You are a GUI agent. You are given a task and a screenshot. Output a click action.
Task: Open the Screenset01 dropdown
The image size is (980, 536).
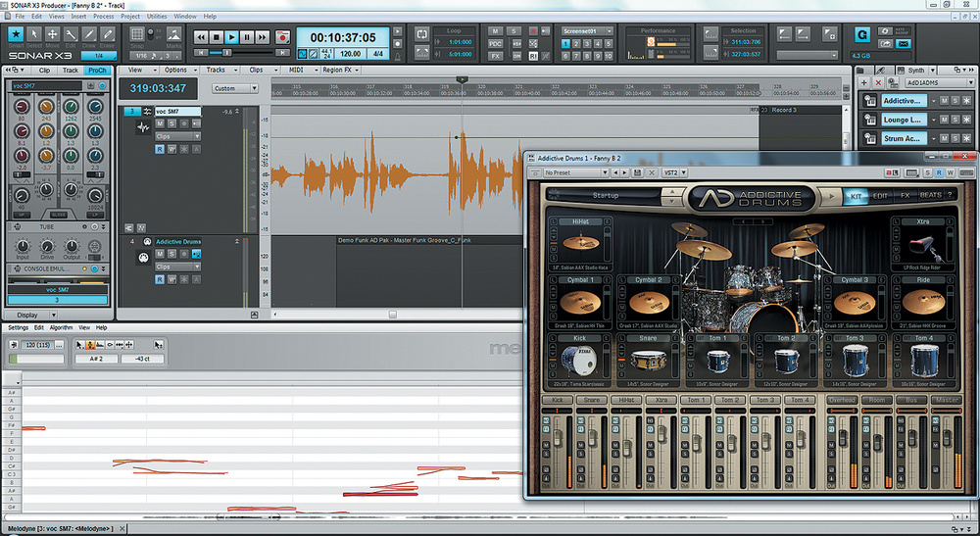[586, 30]
